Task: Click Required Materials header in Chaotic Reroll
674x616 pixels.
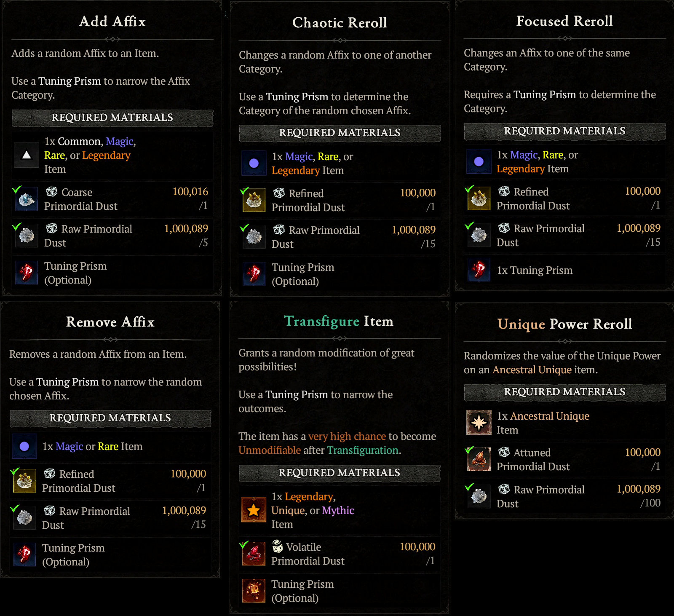Action: click(340, 133)
